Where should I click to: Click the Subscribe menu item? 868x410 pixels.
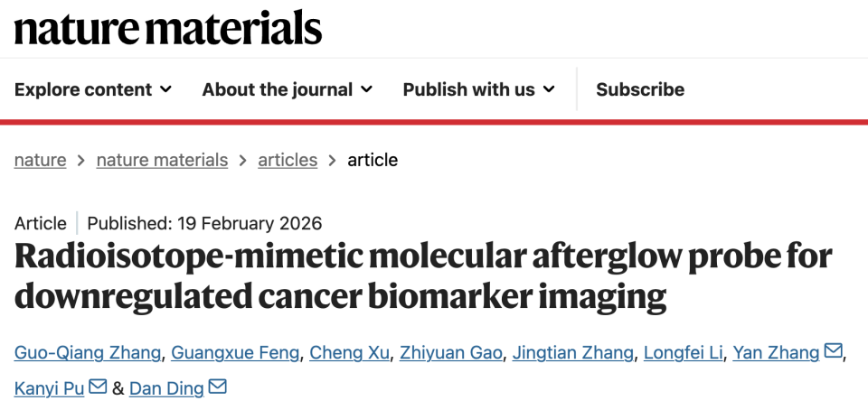pyautogui.click(x=640, y=89)
